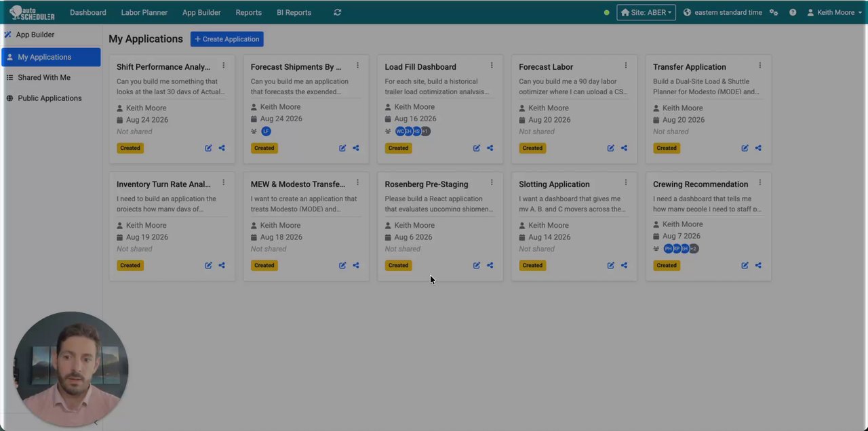Open three-dot menu on Forecast Shipments card
Screen dimensions: 868x431
tap(357, 66)
